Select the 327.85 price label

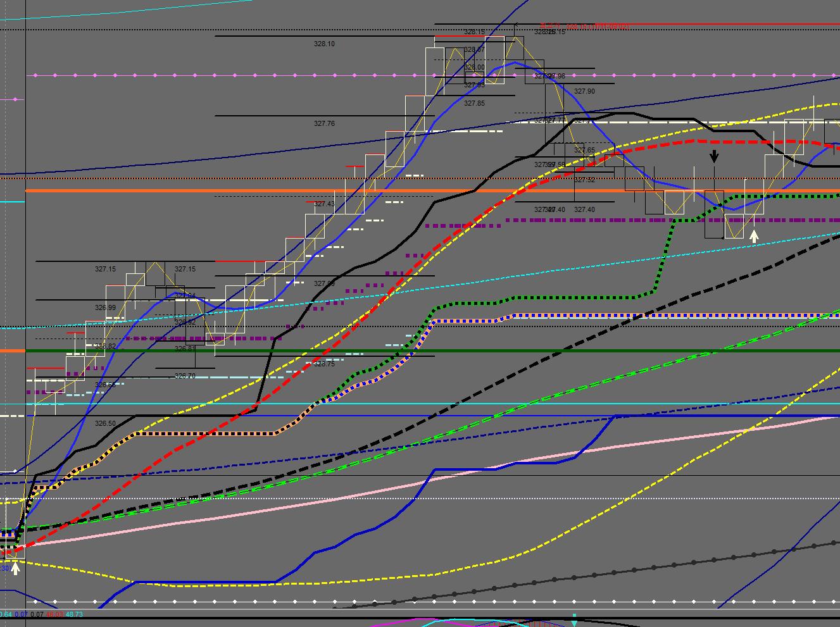[474, 103]
